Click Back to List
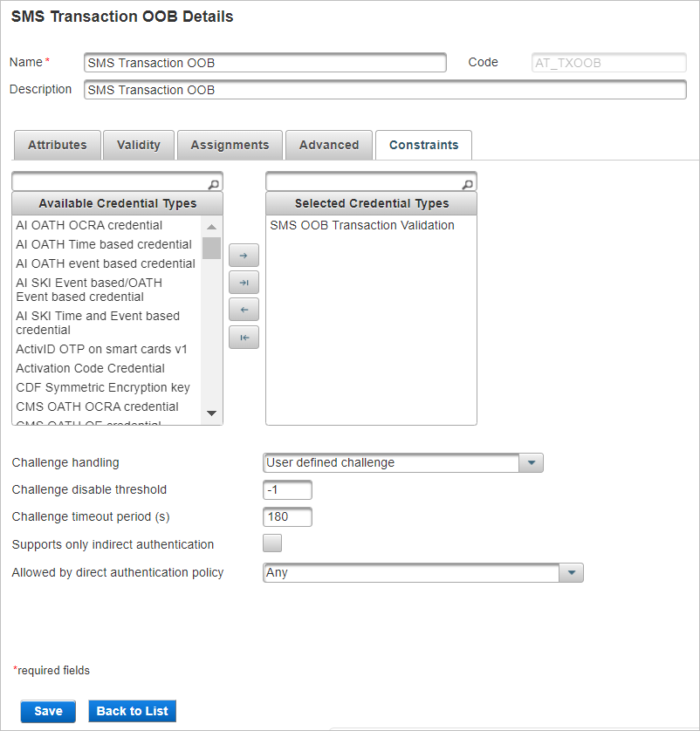The image size is (700, 731). coord(132,711)
